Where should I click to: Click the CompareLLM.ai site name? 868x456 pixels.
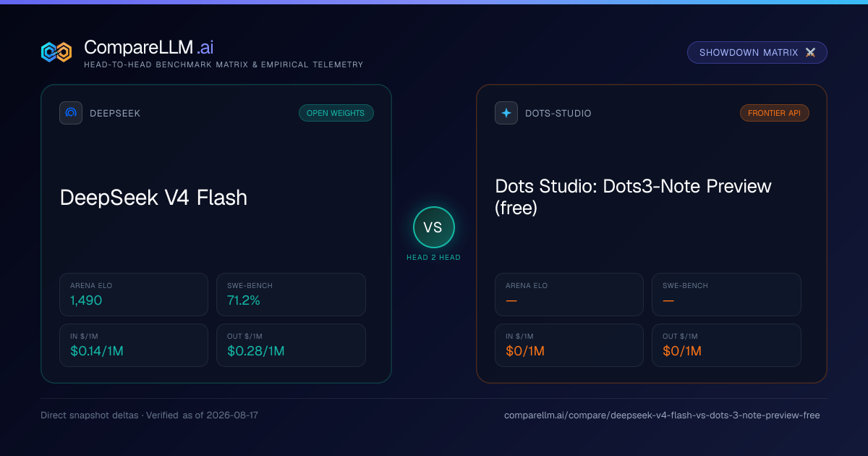148,48
